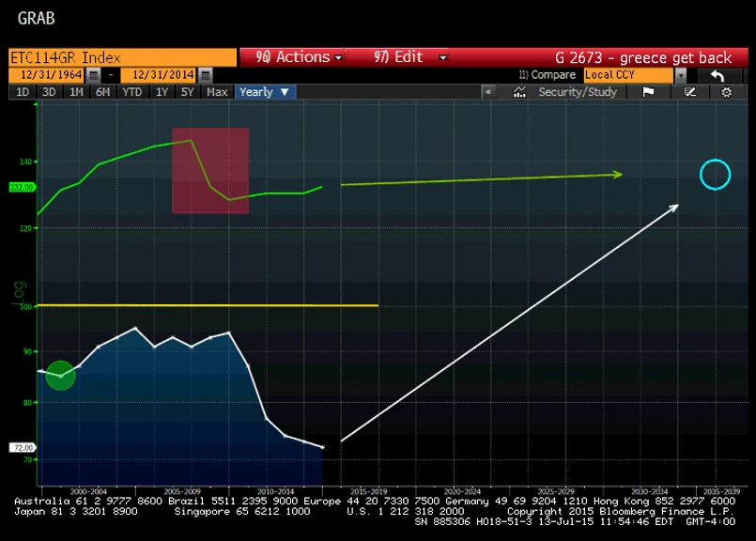756x541 pixels.
Task: Click the flag icon
Action: coord(648,92)
